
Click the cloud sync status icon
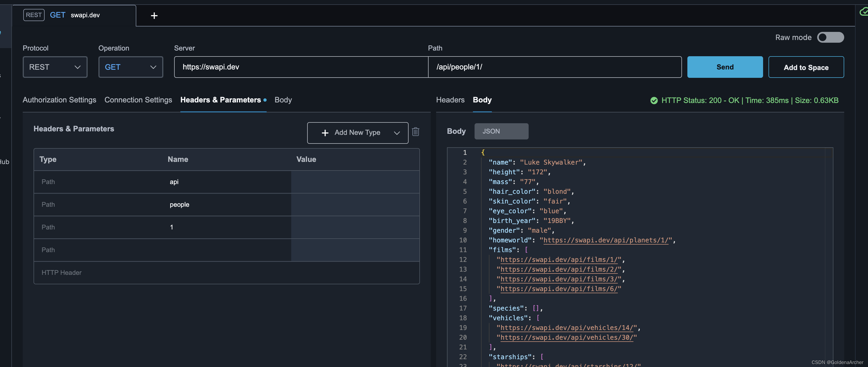pyautogui.click(x=864, y=12)
